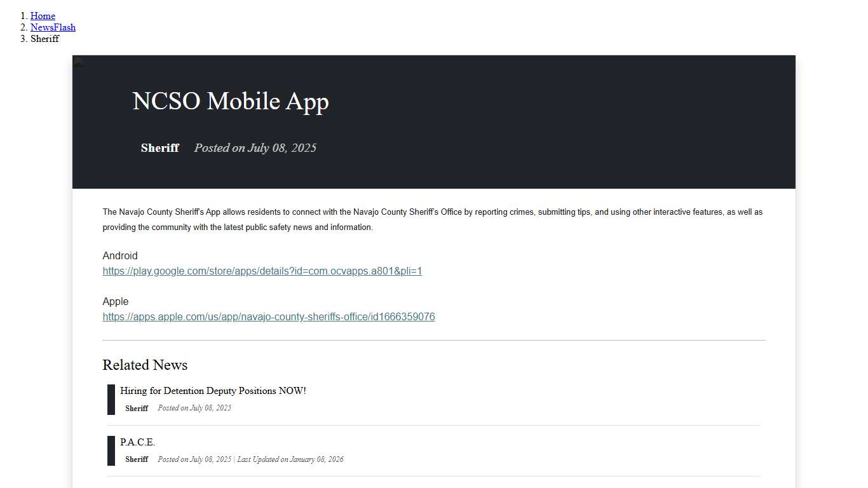Select the Sheriff breadcrumb item
Image resolution: width=868 pixels, height=488 pixels.
coord(44,39)
